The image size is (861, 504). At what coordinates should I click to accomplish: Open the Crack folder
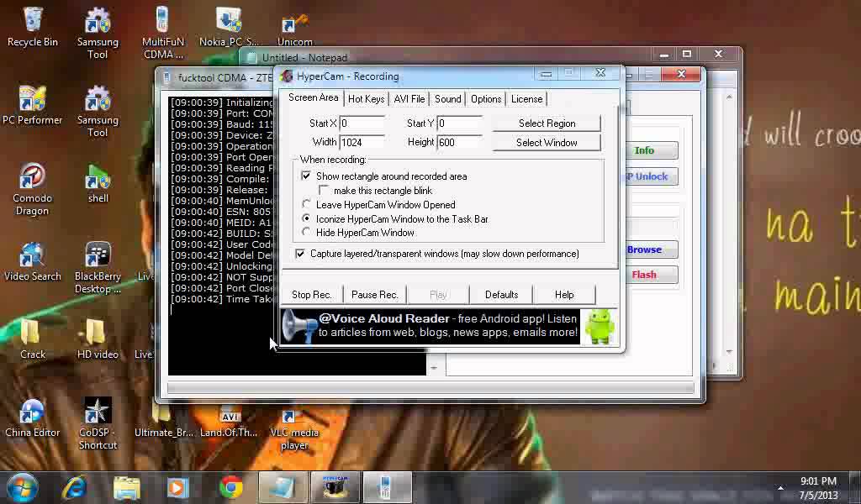tap(33, 339)
